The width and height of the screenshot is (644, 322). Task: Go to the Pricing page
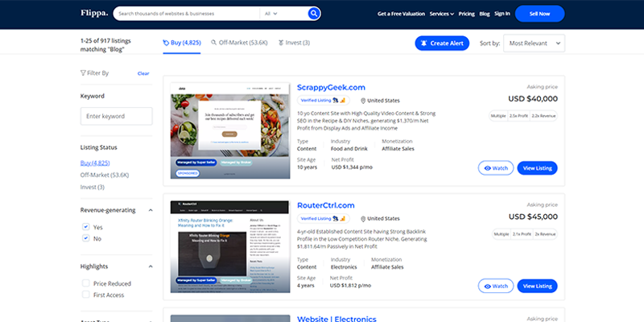click(467, 14)
